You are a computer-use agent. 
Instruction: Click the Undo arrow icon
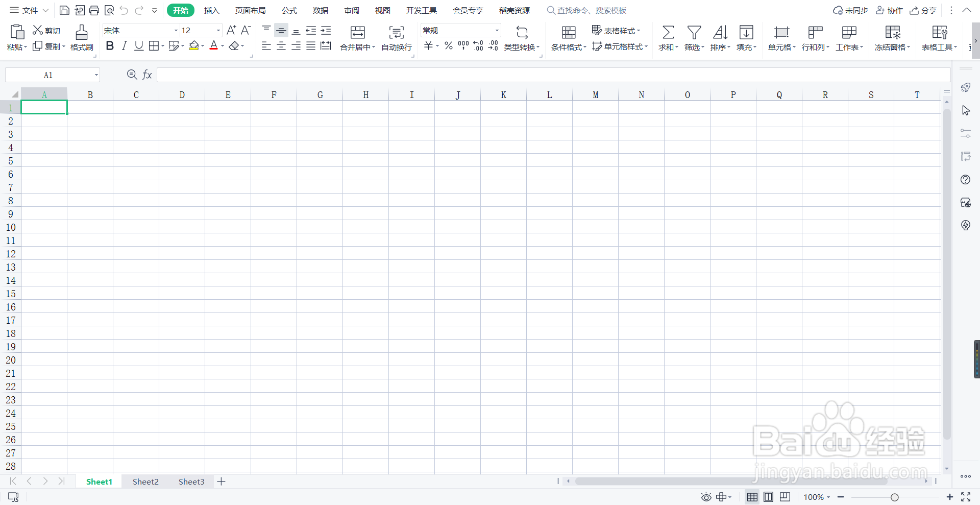coord(124,10)
